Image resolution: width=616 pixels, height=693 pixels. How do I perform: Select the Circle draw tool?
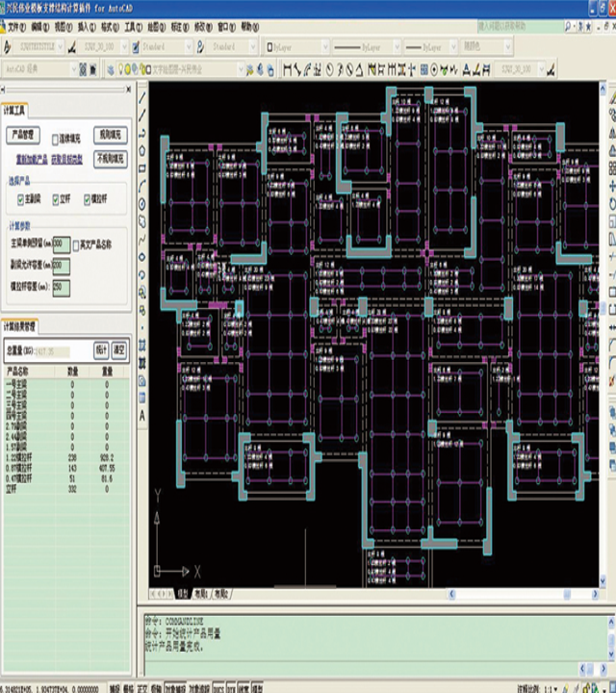(142, 203)
